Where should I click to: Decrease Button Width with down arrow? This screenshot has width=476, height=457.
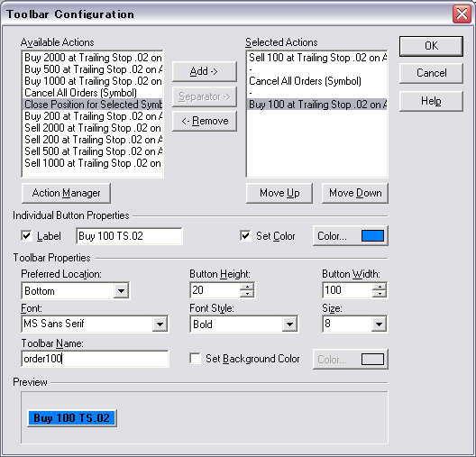pyautogui.click(x=380, y=294)
